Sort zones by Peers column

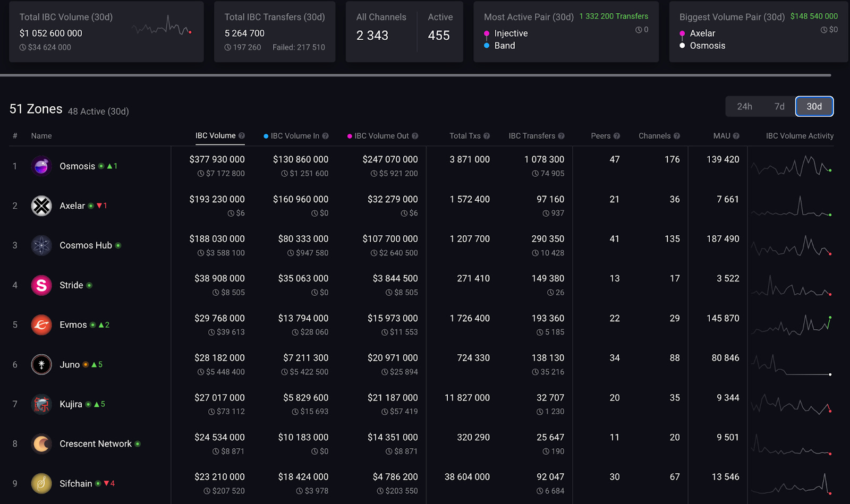pyautogui.click(x=601, y=136)
